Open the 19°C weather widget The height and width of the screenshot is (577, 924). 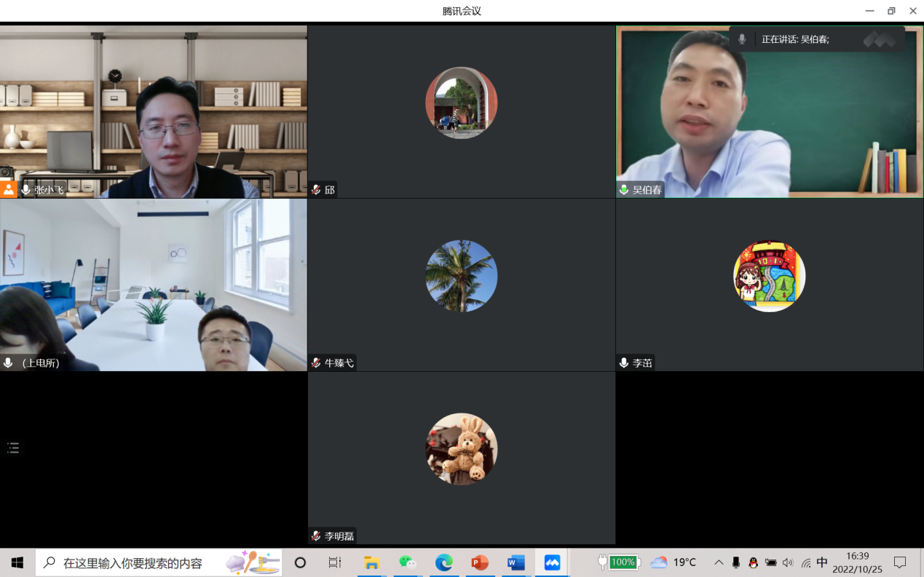click(674, 562)
